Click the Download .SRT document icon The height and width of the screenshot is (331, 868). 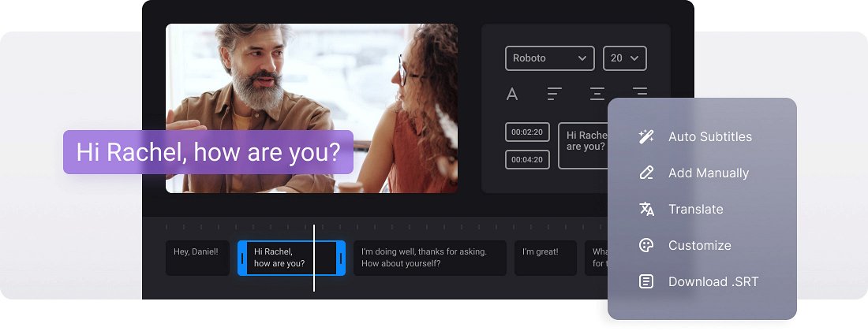point(646,282)
